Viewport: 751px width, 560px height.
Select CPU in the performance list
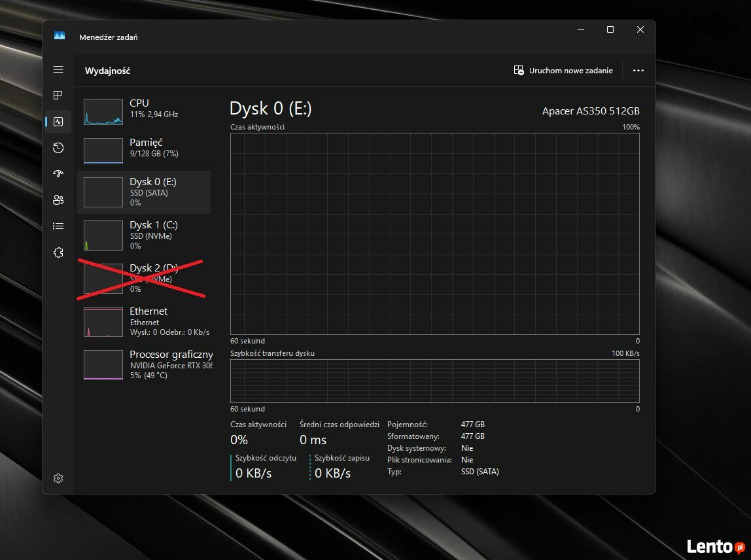click(x=144, y=111)
